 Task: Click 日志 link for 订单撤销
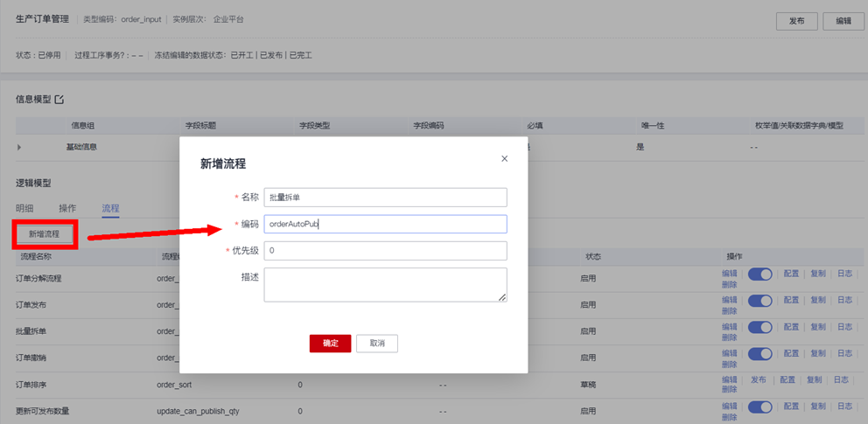point(844,352)
